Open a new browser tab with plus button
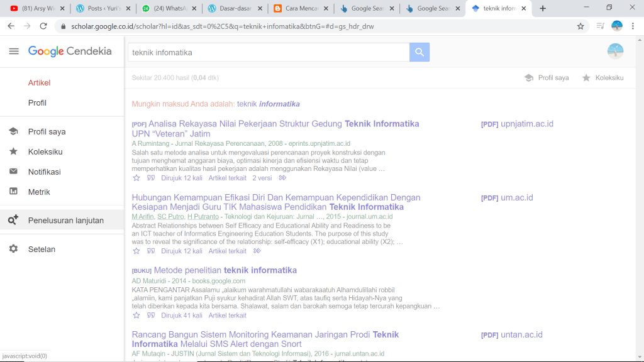 coord(543,9)
